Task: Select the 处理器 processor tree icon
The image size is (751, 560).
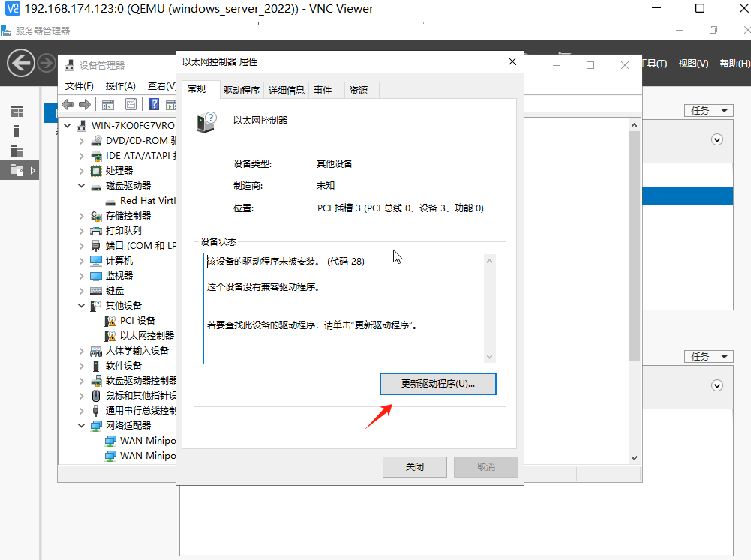Action: (96, 171)
